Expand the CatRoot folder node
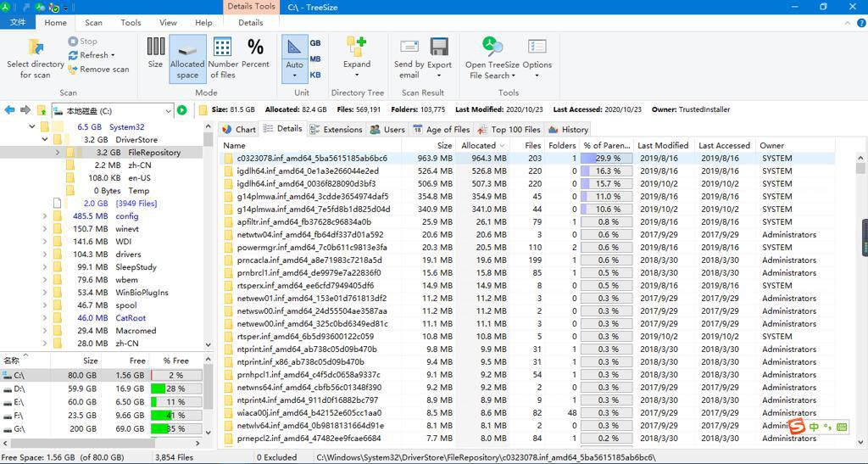 point(44,318)
